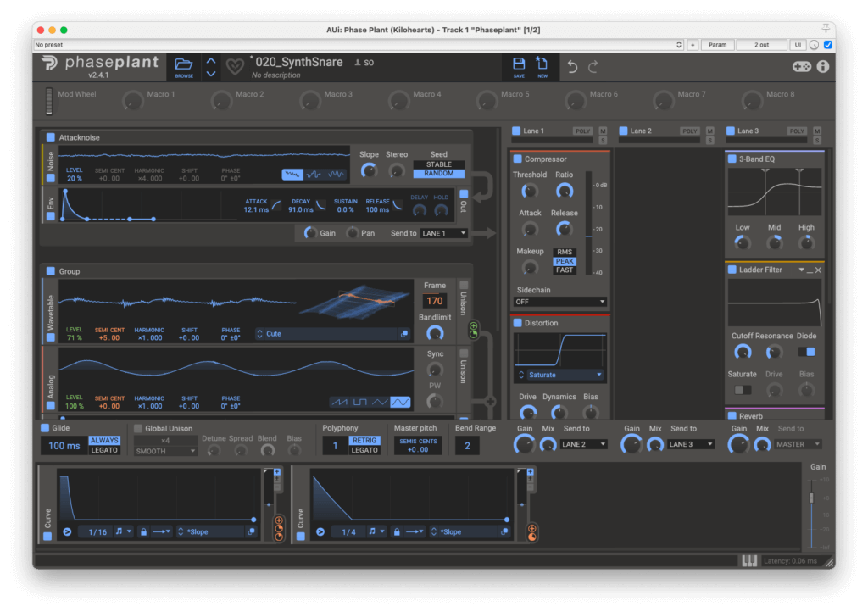868x612 pixels.
Task: Click the redo arrow
Action: [593, 67]
